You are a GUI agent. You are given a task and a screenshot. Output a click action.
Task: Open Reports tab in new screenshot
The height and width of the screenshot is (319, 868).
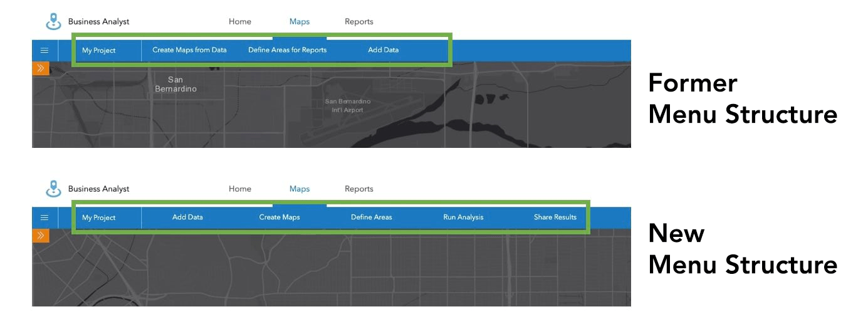(x=359, y=189)
